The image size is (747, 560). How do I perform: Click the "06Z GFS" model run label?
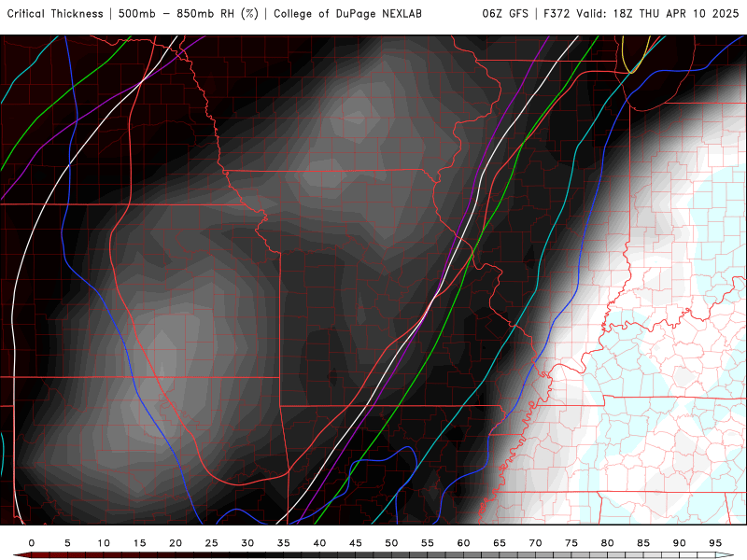tap(505, 14)
